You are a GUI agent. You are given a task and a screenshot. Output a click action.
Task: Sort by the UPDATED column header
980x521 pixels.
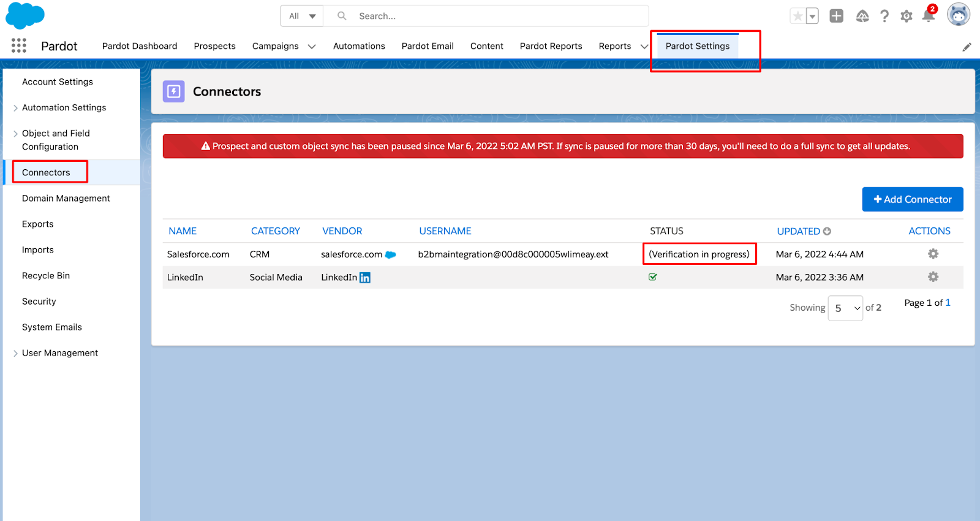tap(799, 231)
